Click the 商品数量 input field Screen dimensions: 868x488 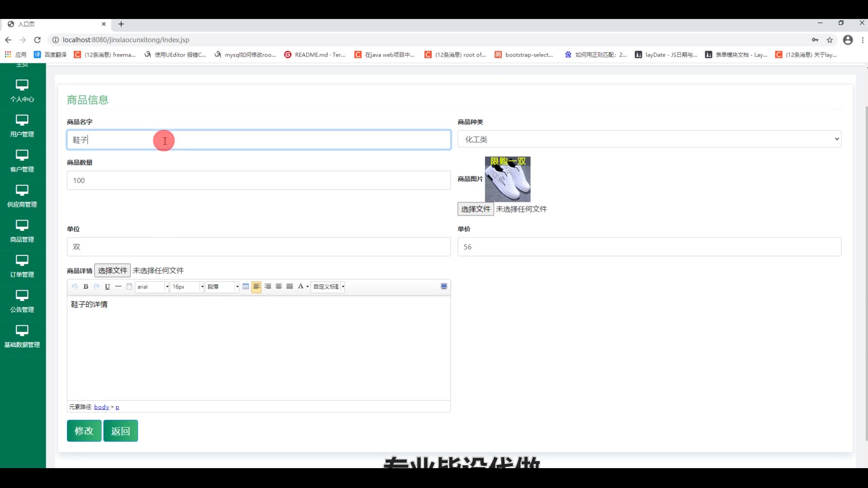[x=259, y=180]
